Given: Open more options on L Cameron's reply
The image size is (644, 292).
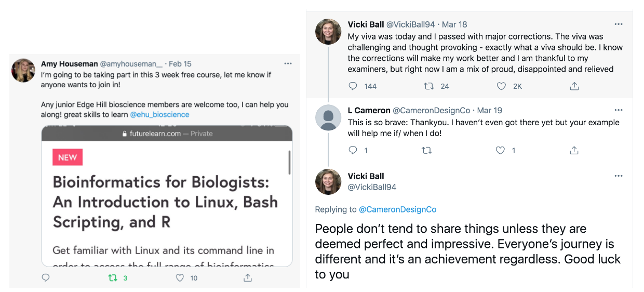Looking at the screenshot, I should click(618, 110).
